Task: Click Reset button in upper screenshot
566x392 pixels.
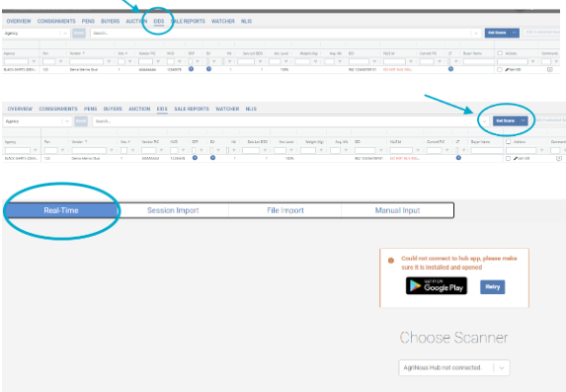Action: [79, 33]
